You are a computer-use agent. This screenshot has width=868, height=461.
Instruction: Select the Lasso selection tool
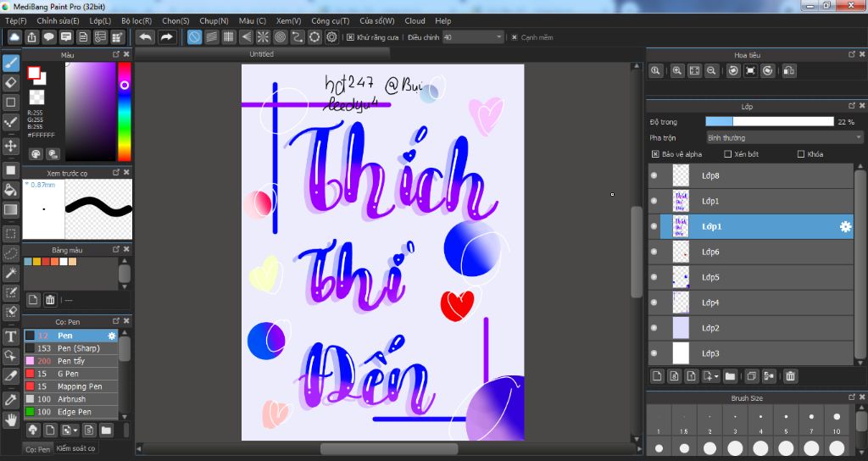coord(10,253)
